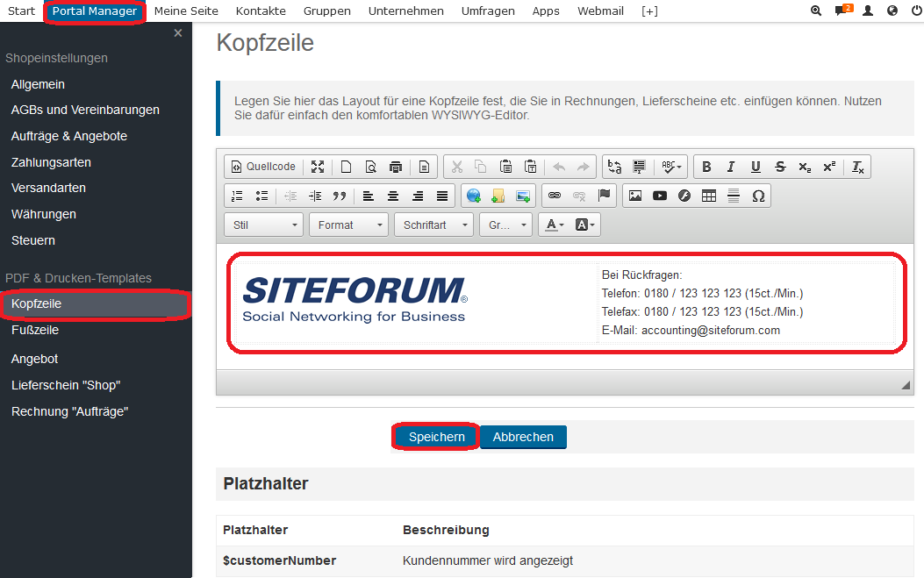Insert a hyperlink with the link icon
The image size is (924, 578).
(x=555, y=196)
